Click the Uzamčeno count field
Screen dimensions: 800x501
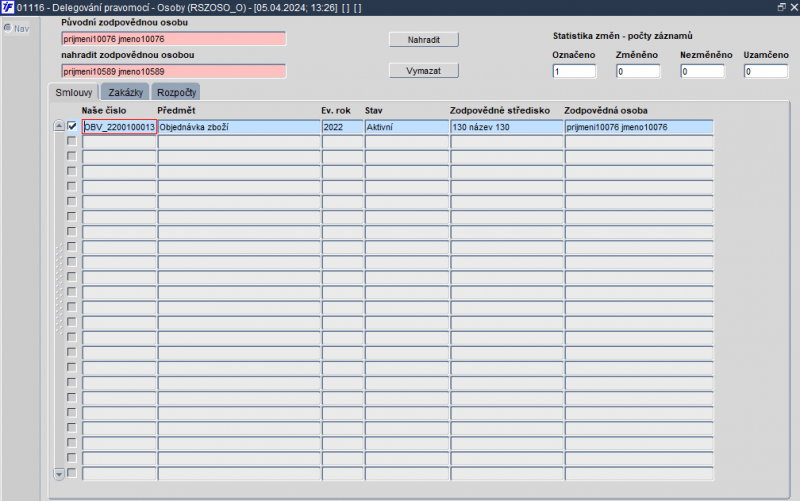point(766,71)
